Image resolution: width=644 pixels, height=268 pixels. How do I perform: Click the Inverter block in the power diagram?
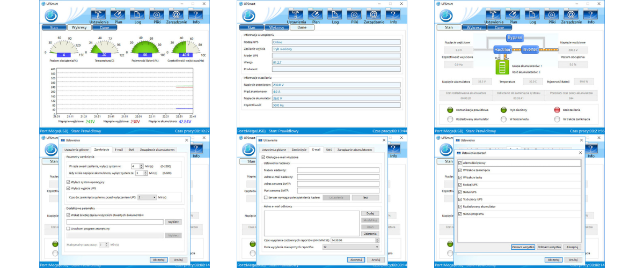tap(530, 49)
